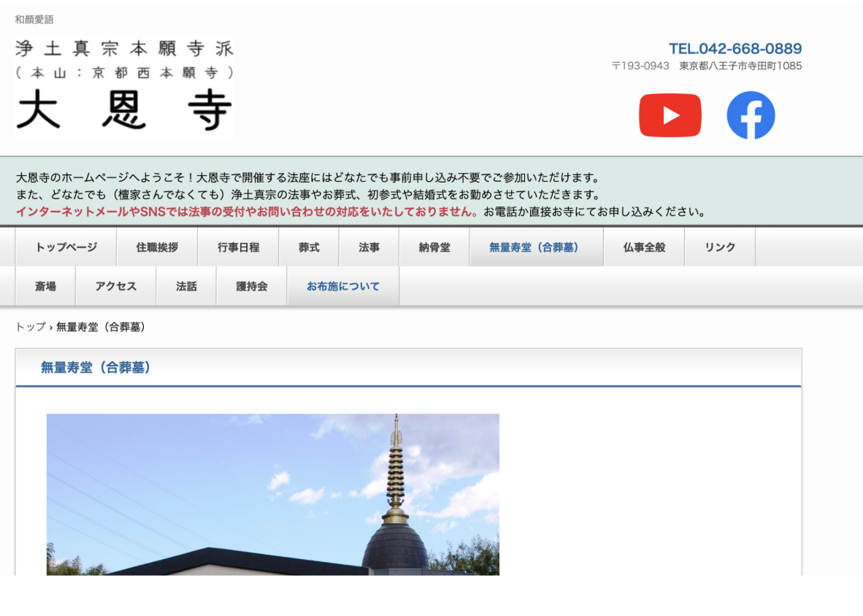Open the 法話 menu item
Image resolution: width=863 pixels, height=616 pixels.
point(186,287)
